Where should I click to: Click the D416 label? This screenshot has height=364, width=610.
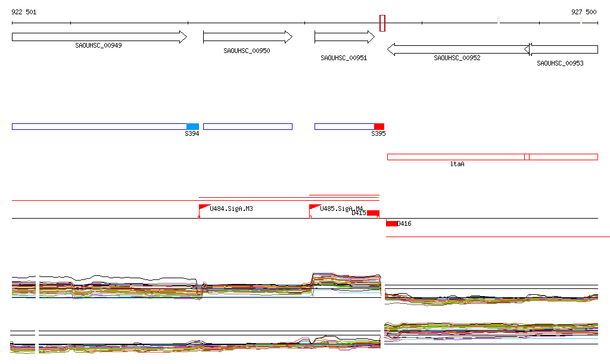pyautogui.click(x=404, y=223)
